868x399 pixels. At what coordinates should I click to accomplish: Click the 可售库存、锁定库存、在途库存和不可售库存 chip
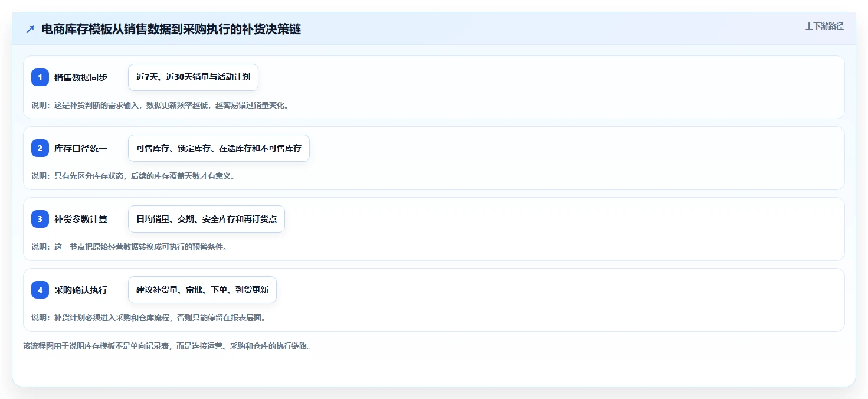(x=219, y=148)
